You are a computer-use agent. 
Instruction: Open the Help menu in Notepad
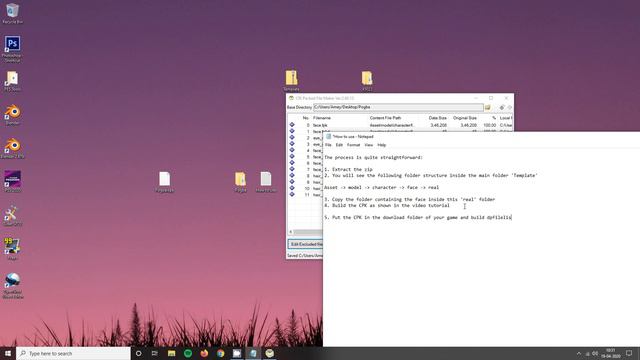click(x=382, y=145)
